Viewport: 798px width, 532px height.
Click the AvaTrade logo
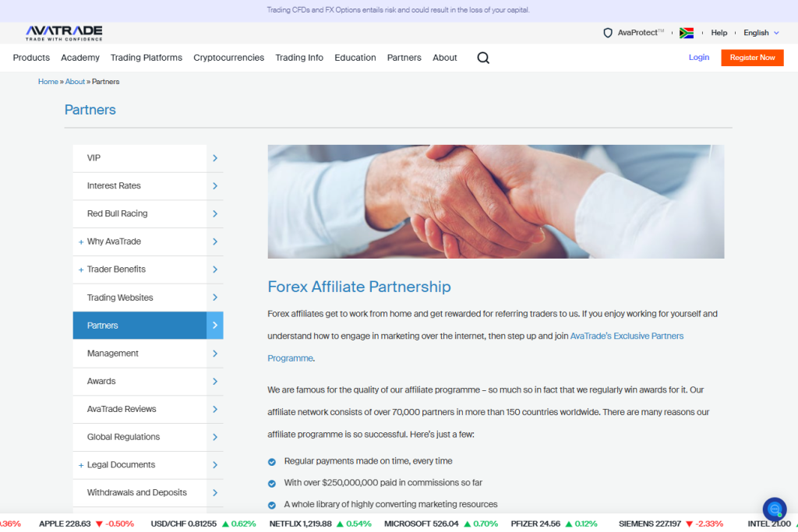pos(64,33)
